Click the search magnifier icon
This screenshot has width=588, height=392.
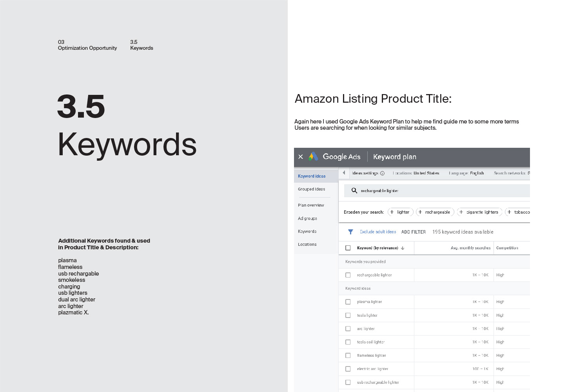(354, 191)
